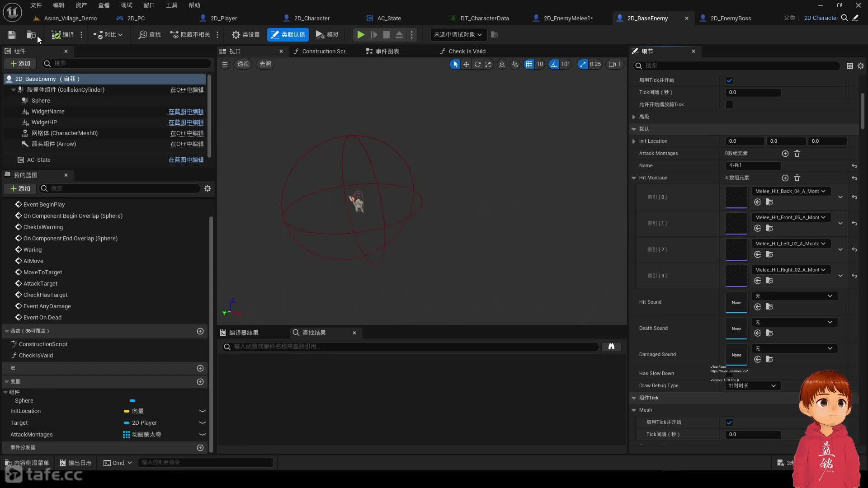Click the eject button in toolbar

[399, 35]
